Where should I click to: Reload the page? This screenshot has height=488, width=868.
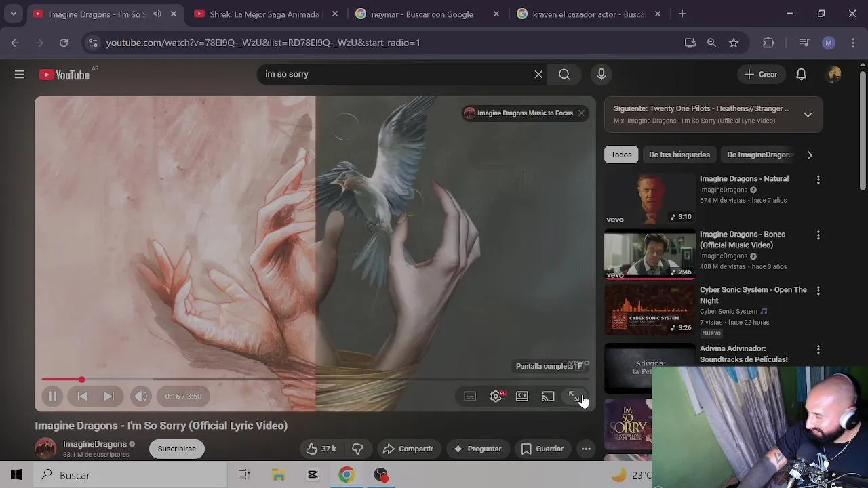64,43
